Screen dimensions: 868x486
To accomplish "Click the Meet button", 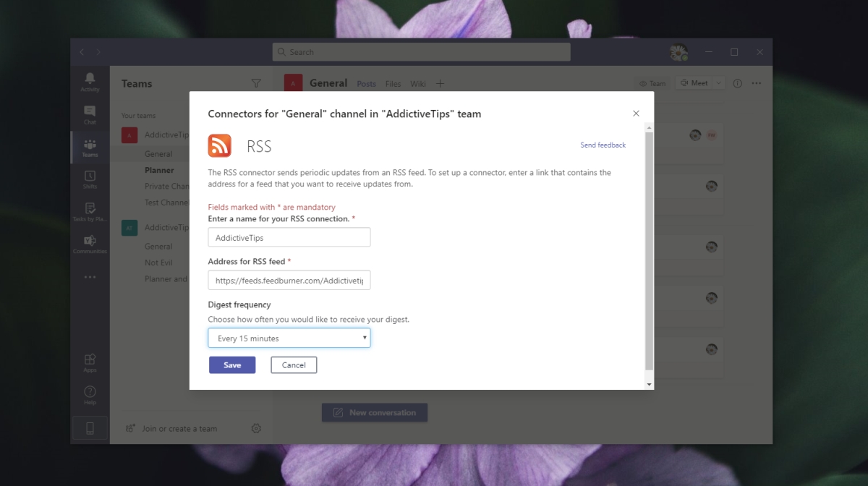I will [694, 83].
